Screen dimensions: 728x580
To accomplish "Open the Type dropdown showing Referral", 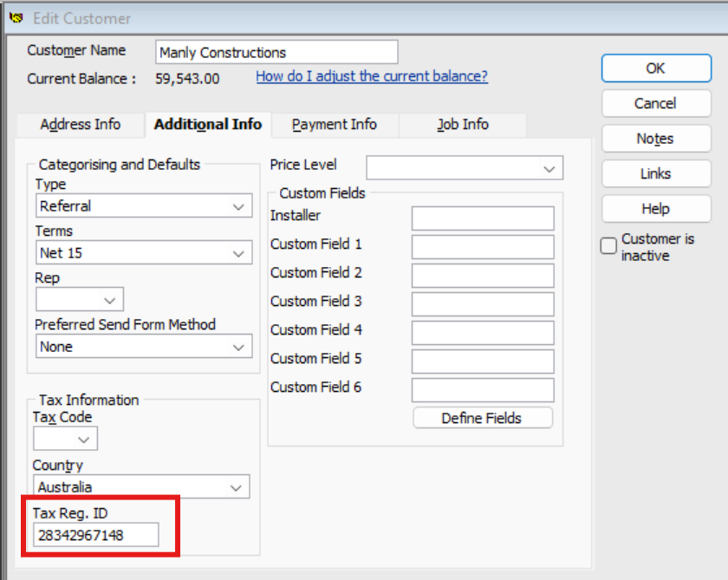I will (144, 205).
